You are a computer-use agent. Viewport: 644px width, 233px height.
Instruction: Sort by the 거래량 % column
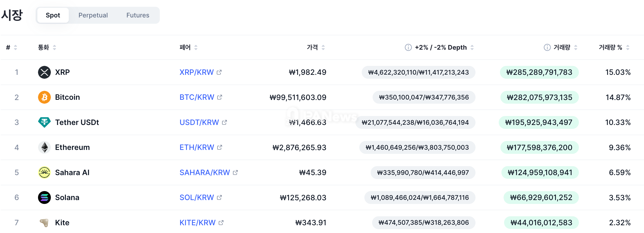[628, 47]
